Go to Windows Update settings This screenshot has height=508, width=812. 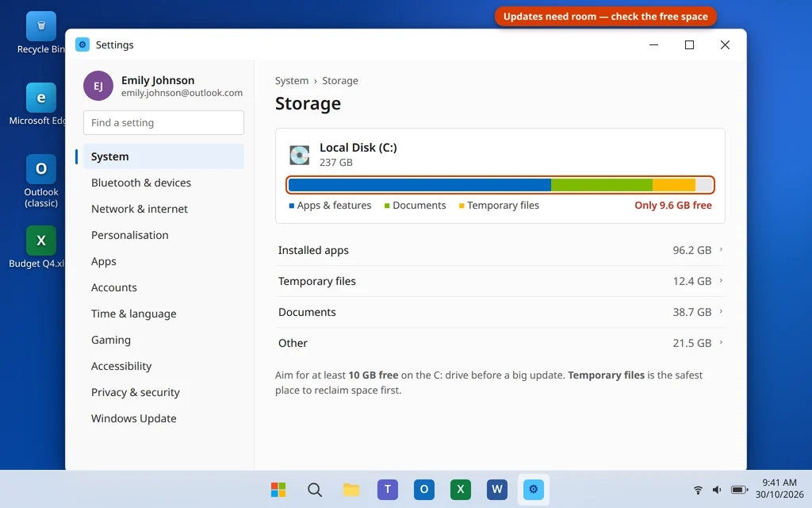coord(163,418)
